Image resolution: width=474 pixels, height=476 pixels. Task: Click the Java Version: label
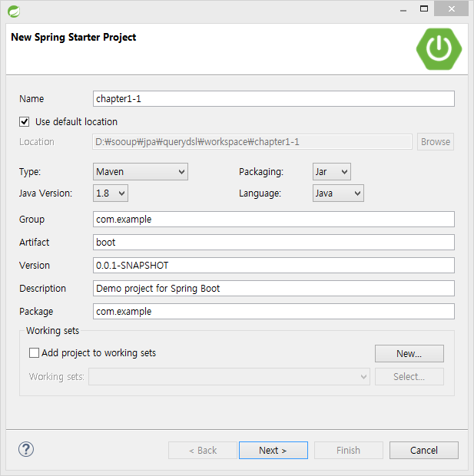pos(46,193)
